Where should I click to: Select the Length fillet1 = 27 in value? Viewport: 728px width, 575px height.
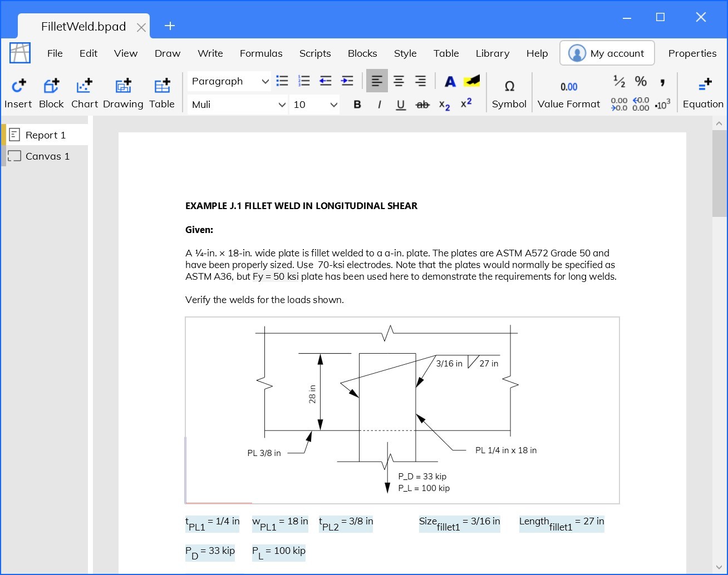(x=562, y=524)
